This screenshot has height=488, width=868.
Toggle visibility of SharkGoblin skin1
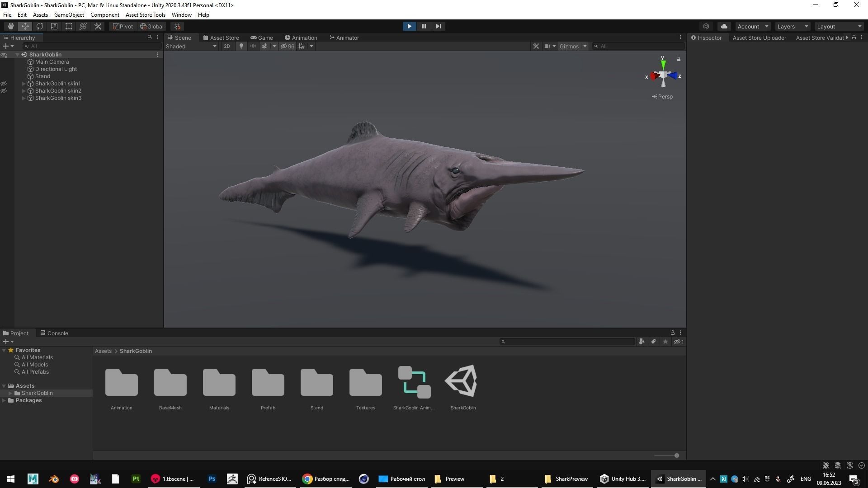tap(4, 84)
